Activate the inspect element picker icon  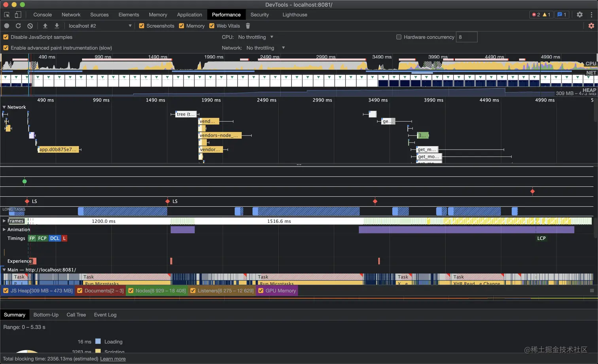tap(7, 15)
